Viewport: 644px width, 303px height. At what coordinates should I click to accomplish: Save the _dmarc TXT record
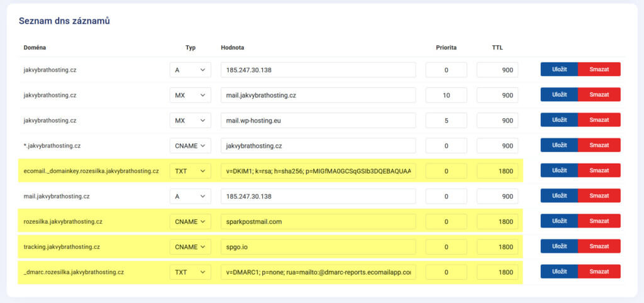tap(559, 272)
